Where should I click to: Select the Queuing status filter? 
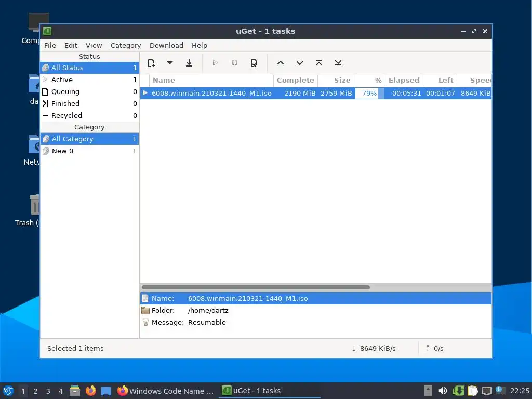tap(89, 91)
